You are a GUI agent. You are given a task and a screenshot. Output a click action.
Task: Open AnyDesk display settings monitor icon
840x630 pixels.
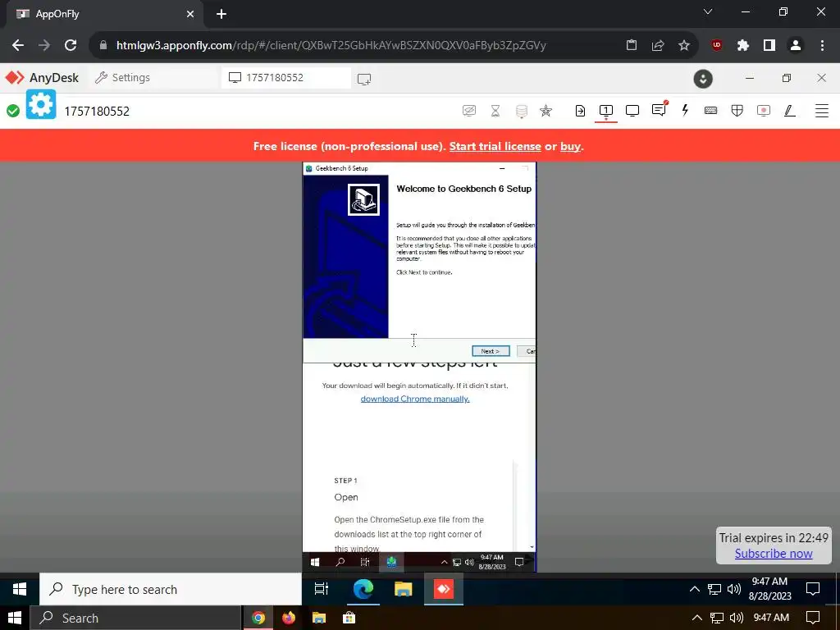[x=632, y=111]
